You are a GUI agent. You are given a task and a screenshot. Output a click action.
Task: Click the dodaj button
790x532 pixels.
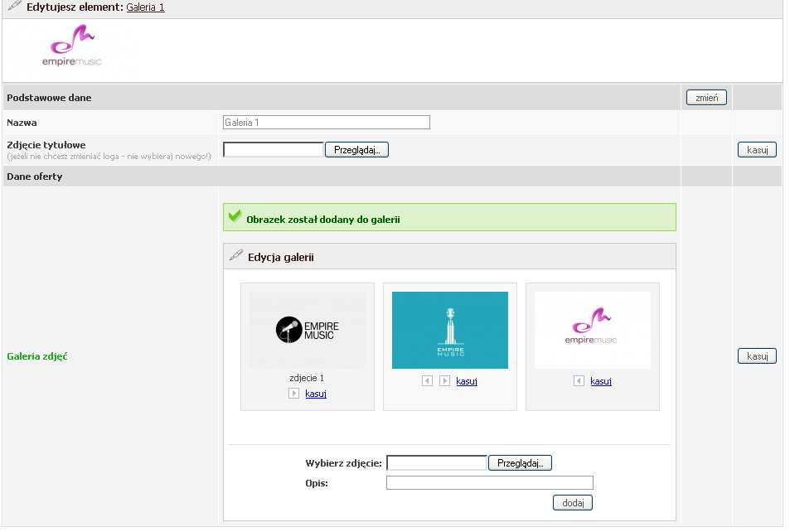[x=573, y=503]
